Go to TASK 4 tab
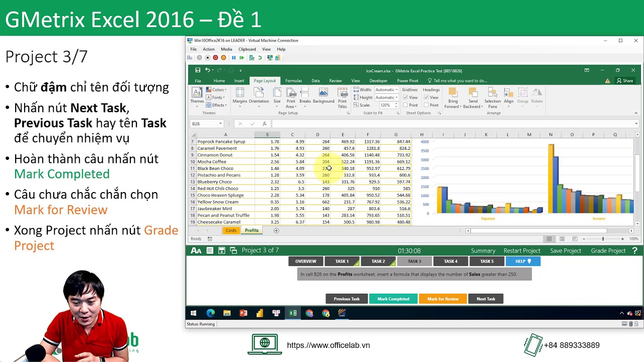644x362 pixels. (x=451, y=261)
